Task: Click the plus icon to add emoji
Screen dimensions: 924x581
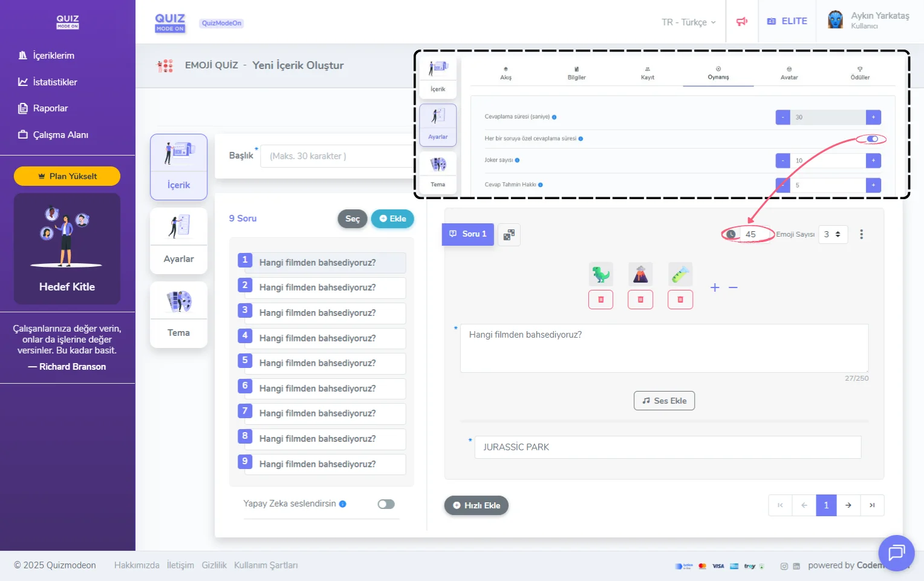Action: coord(715,287)
